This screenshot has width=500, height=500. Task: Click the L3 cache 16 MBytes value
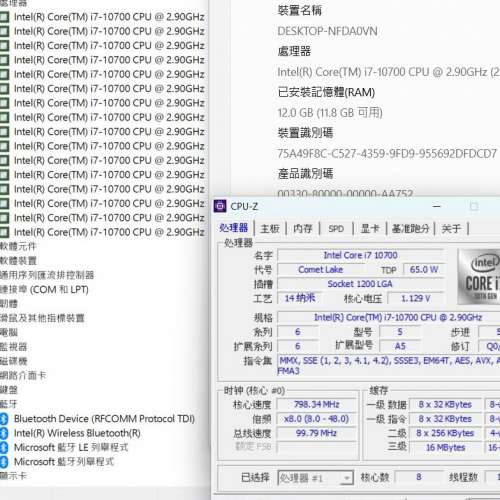[445, 447]
